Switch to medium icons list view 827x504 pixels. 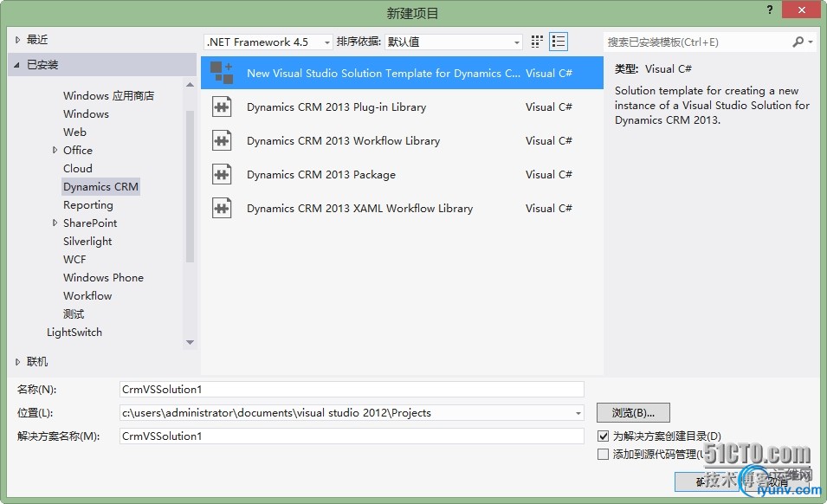[x=558, y=42]
